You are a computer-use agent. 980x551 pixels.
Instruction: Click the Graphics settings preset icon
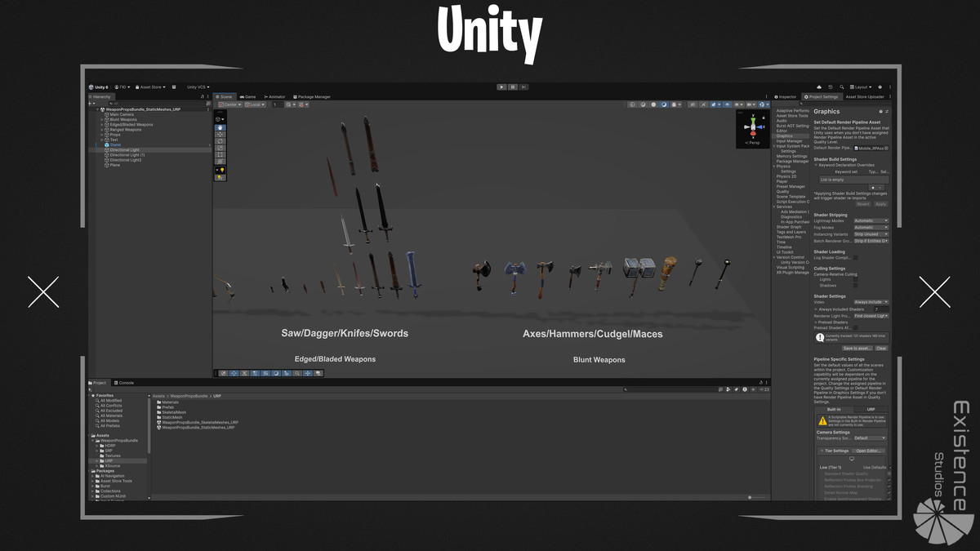[x=887, y=112]
